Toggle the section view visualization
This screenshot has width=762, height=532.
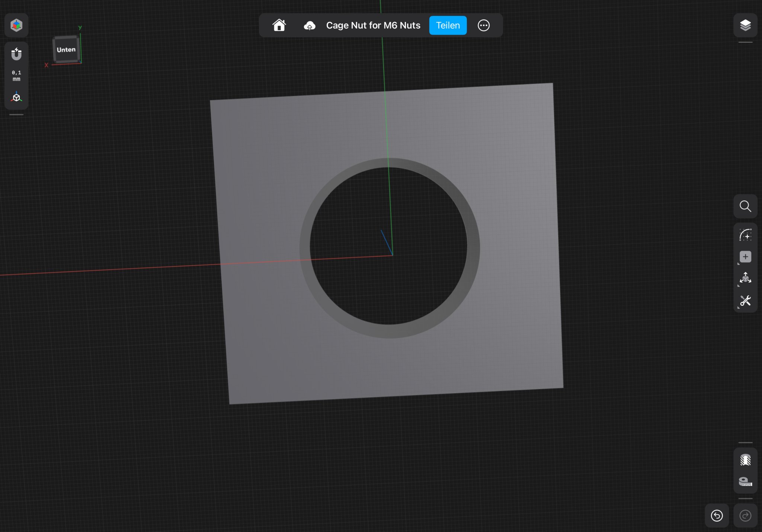(x=745, y=460)
